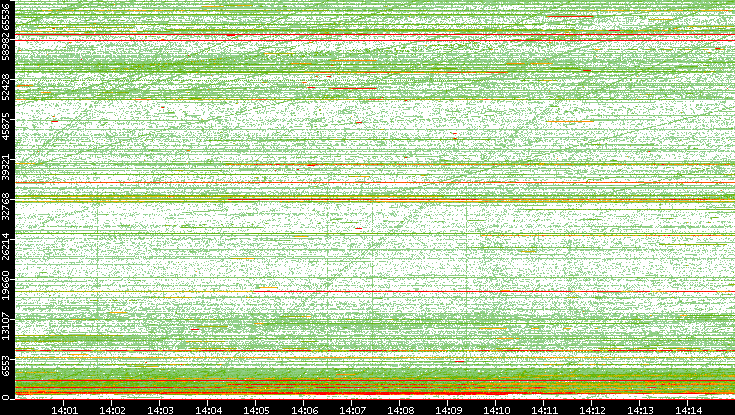Click the 14:05 time axis label
This screenshot has height=415, width=735.
pyautogui.click(x=255, y=410)
